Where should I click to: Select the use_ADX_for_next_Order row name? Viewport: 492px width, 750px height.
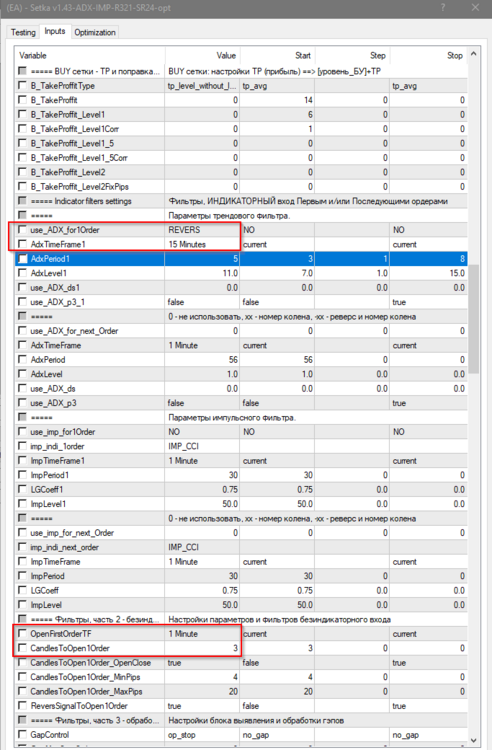74,331
